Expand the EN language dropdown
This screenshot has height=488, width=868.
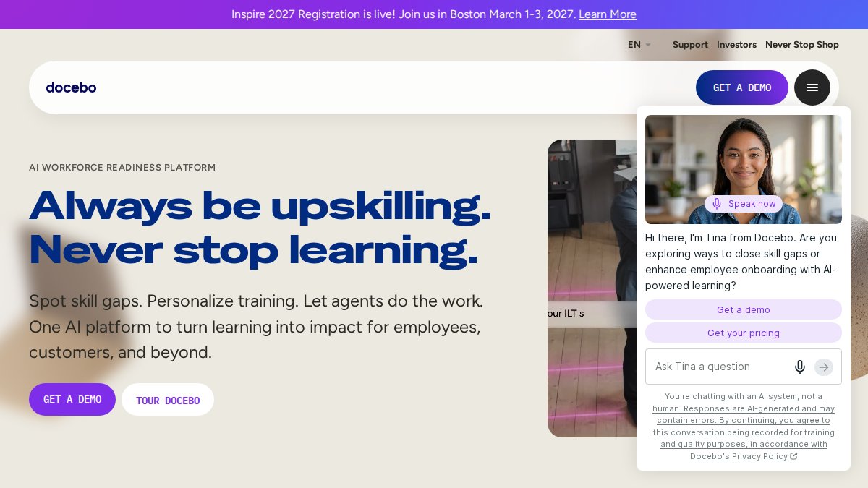click(639, 45)
